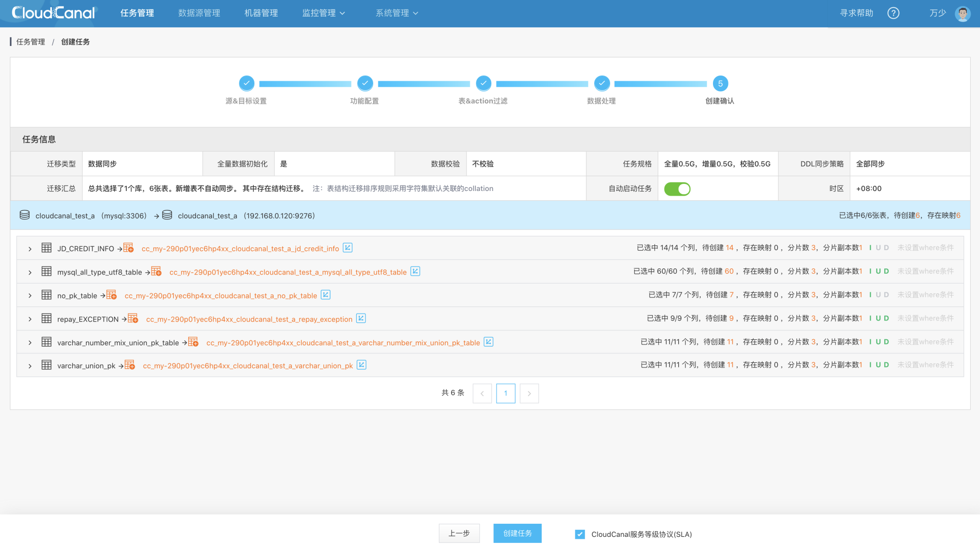The width and height of the screenshot is (980, 550).
Task: Click the database icon beside source cloudcanal_test_a
Action: (24, 215)
